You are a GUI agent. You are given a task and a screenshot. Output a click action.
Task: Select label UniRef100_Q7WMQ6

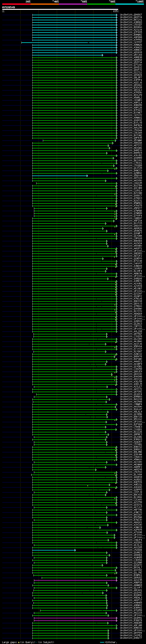click(131, 211)
